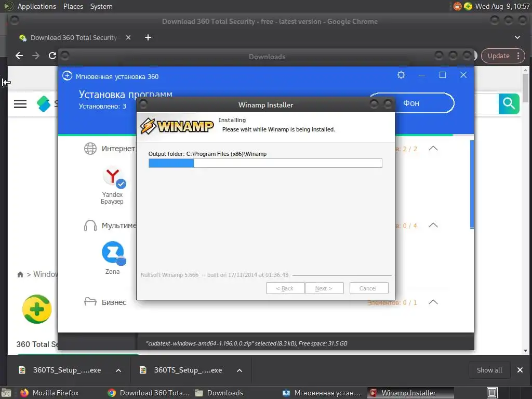Click Show all downloads button

point(489,370)
